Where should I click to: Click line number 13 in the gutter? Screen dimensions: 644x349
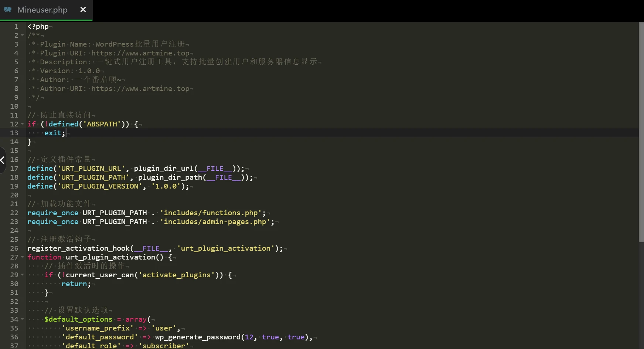14,133
